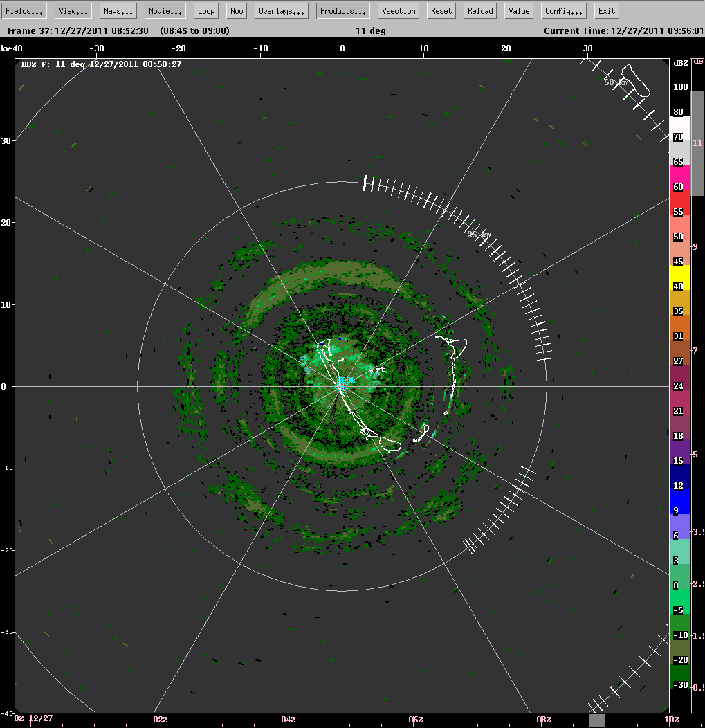This screenshot has height=728, width=705.
Task: Select the 15 dBZ purple color swatch
Action: pos(680,452)
